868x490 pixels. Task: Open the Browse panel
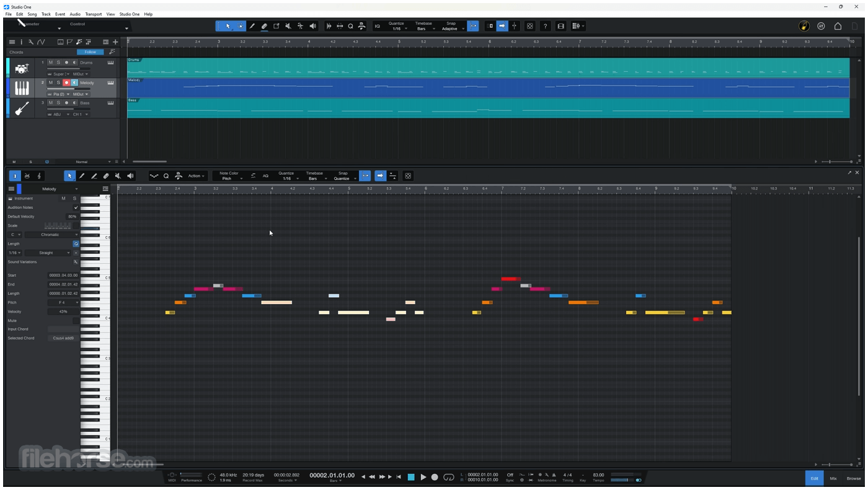point(854,478)
